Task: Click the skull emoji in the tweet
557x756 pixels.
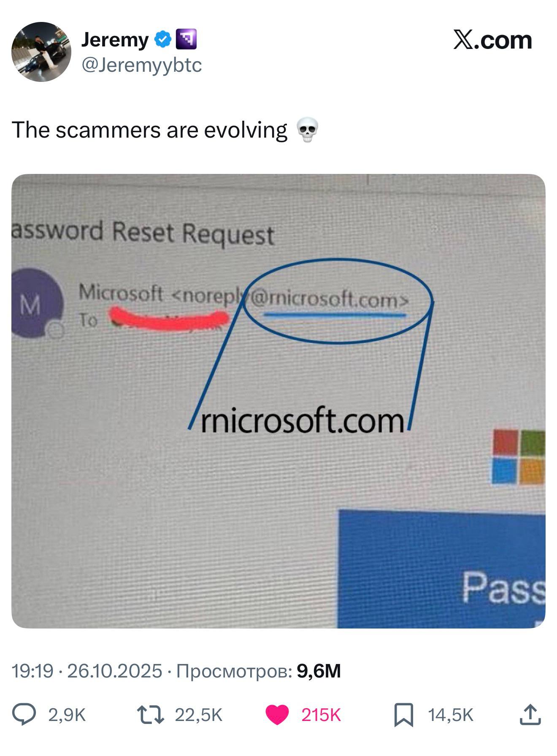Action: (x=308, y=130)
